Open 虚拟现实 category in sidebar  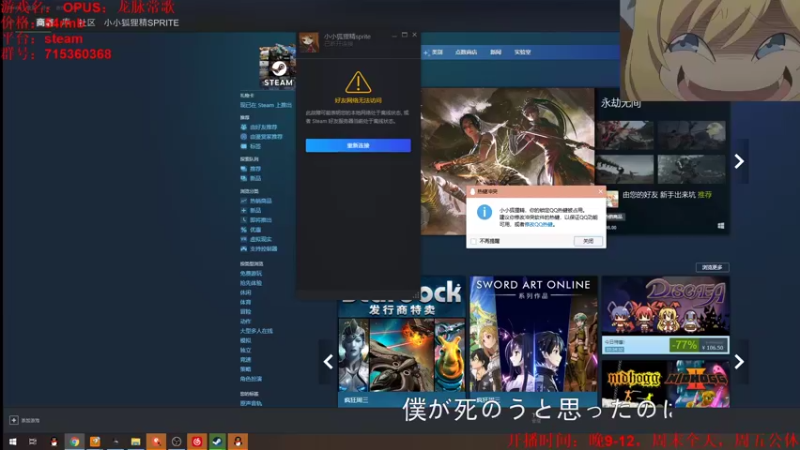(x=261, y=239)
